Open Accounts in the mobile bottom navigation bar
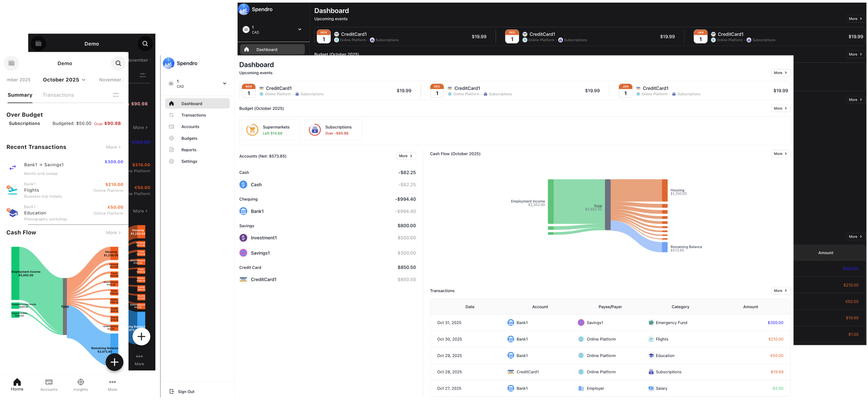Screen dimensions: 868x400 tap(49, 384)
